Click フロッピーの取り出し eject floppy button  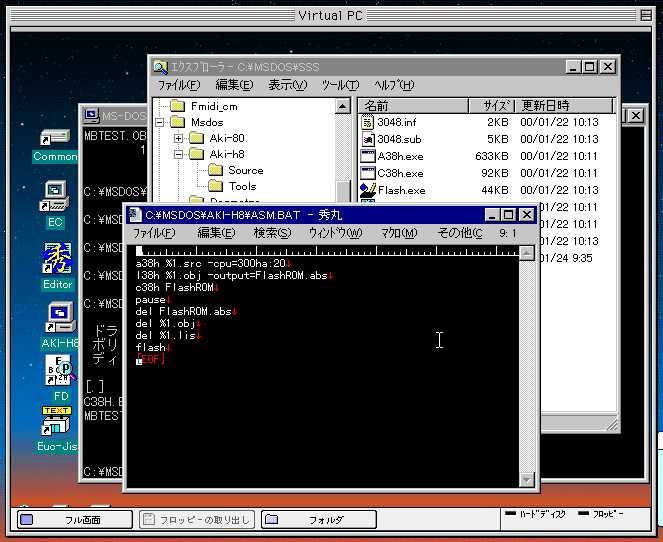click(x=197, y=520)
